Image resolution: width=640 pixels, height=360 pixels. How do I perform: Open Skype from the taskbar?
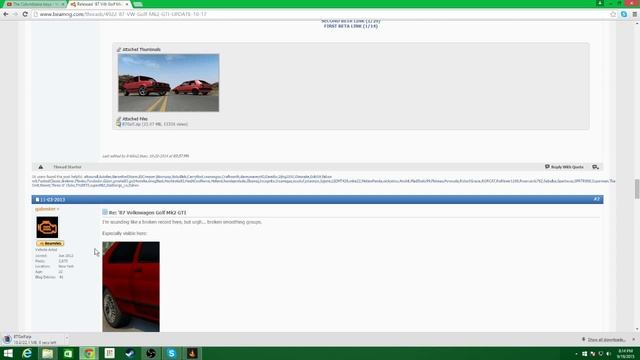[171, 353]
